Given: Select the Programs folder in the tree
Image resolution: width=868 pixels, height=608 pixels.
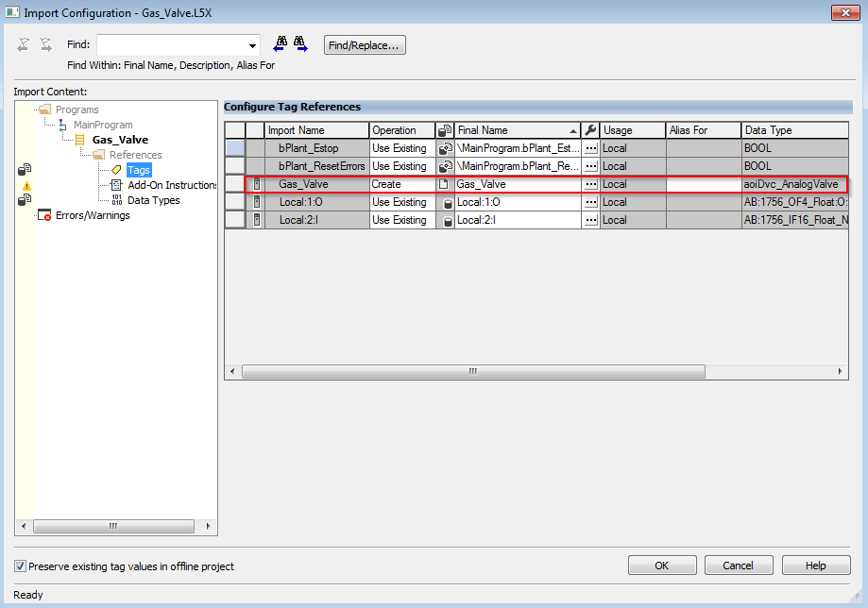Looking at the screenshot, I should (77, 110).
